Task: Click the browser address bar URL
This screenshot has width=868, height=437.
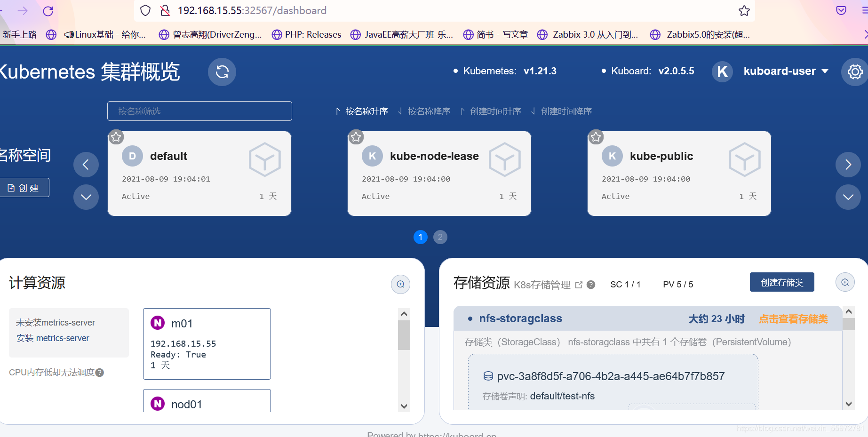Action: (252, 10)
